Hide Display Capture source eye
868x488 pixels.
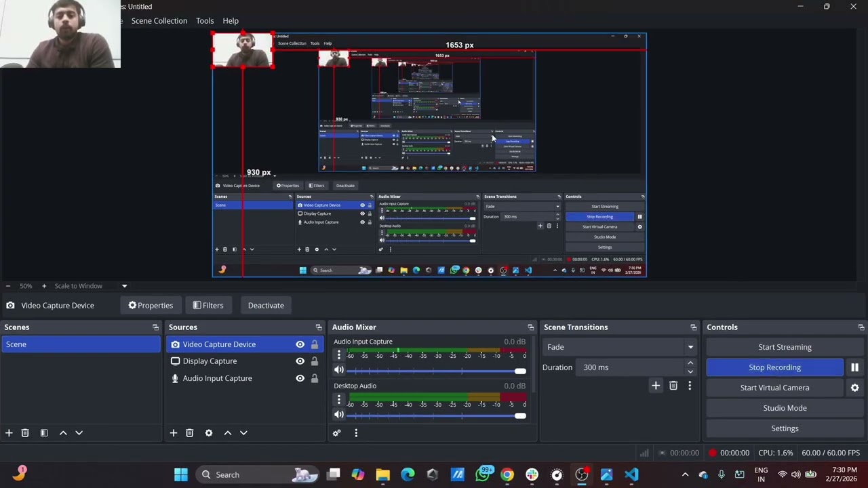300,361
